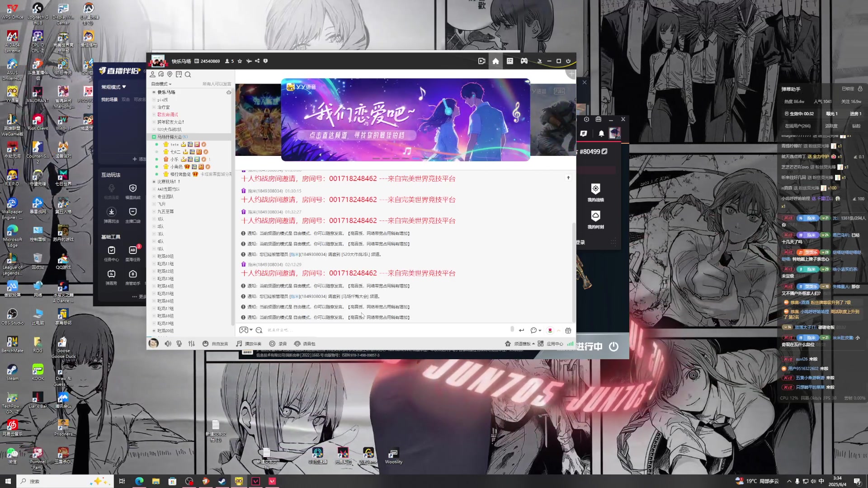Open 弹幕玩法 download icon in 直播伴侣
The image size is (868, 488).
(111, 215)
